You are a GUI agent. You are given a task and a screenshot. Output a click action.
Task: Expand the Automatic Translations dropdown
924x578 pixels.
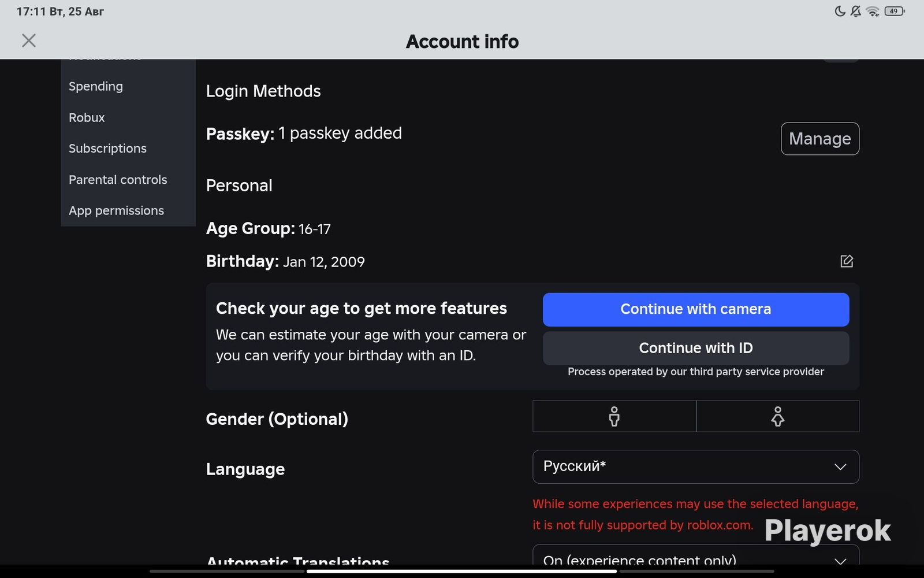[696, 555]
